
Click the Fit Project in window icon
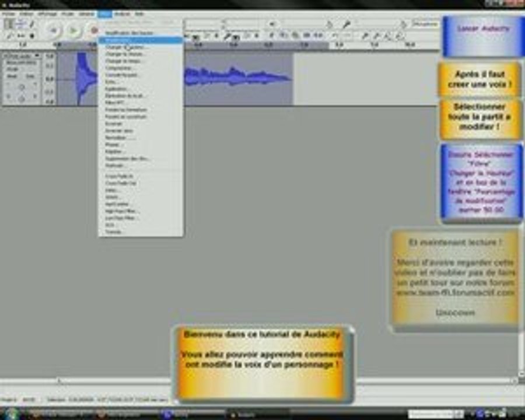point(399,36)
